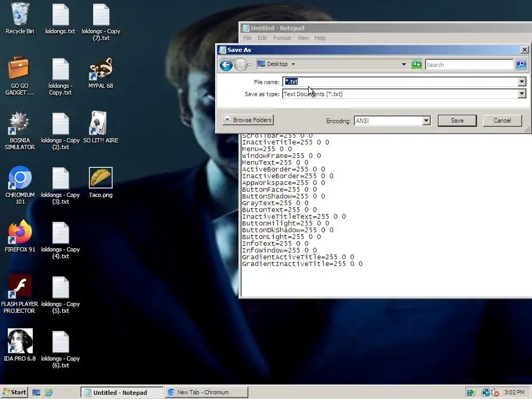Launch FLASH PLAYER PROJECTOR shortcut
532x399 pixels.
19,294
